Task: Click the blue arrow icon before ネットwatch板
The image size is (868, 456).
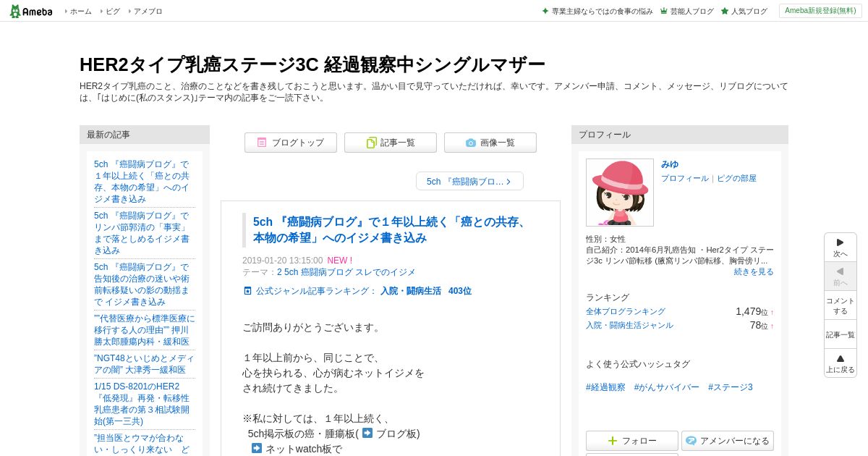Action: (x=257, y=448)
